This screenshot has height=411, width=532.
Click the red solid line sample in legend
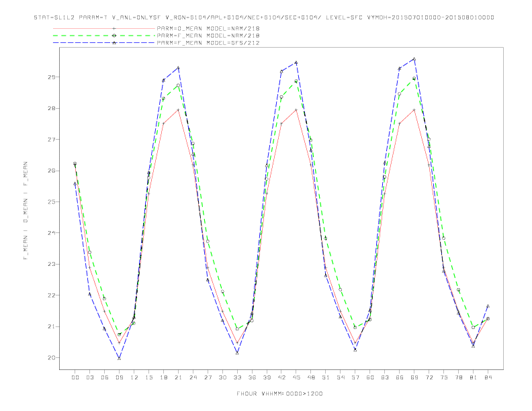[104, 28]
